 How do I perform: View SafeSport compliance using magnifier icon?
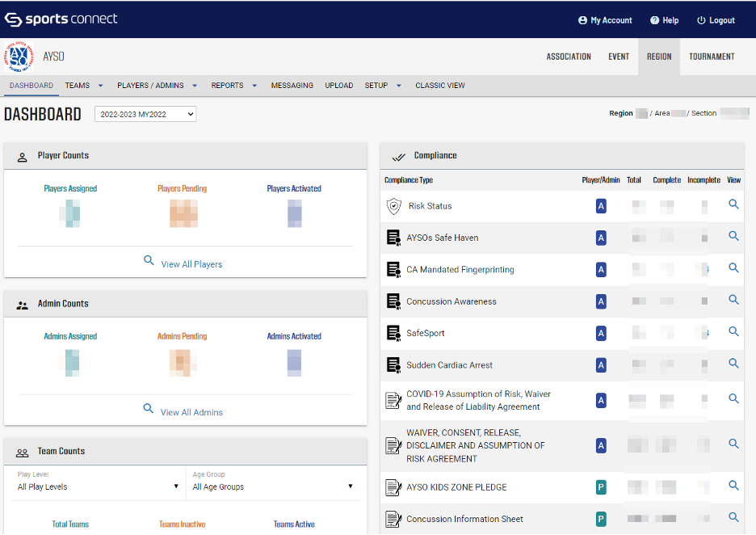pyautogui.click(x=733, y=332)
